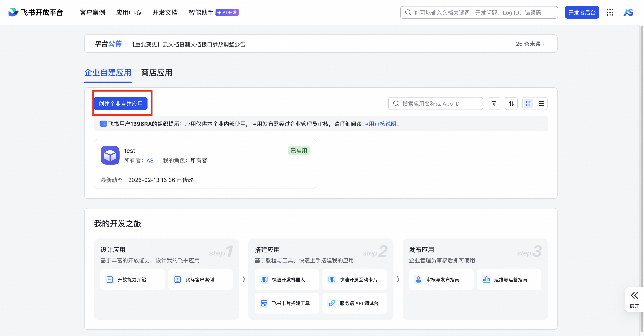
Task: Open the application filter icon
Action: [494, 103]
